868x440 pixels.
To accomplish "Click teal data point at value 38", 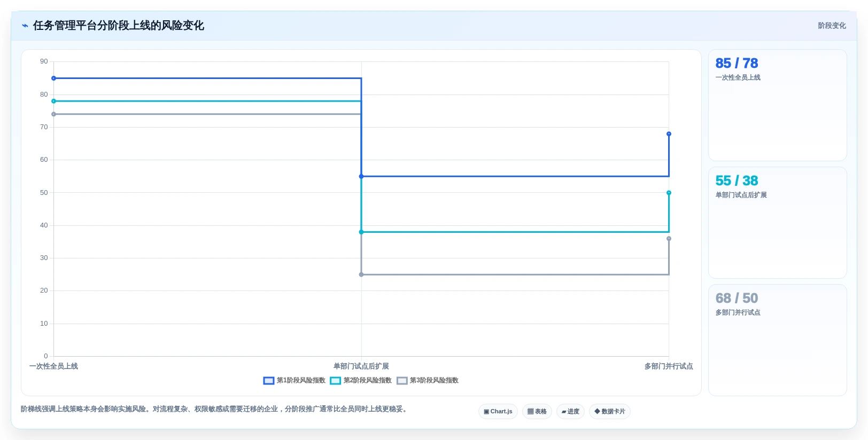I will 361,232.
